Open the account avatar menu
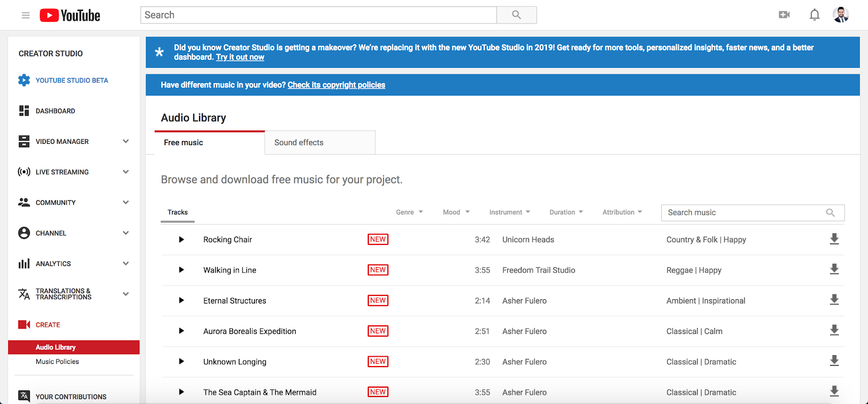 tap(841, 15)
